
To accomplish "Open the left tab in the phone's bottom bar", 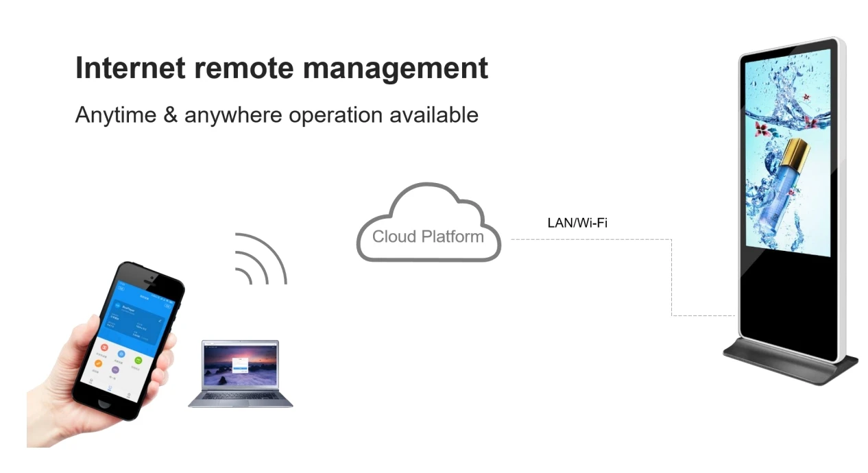I will (x=91, y=381).
